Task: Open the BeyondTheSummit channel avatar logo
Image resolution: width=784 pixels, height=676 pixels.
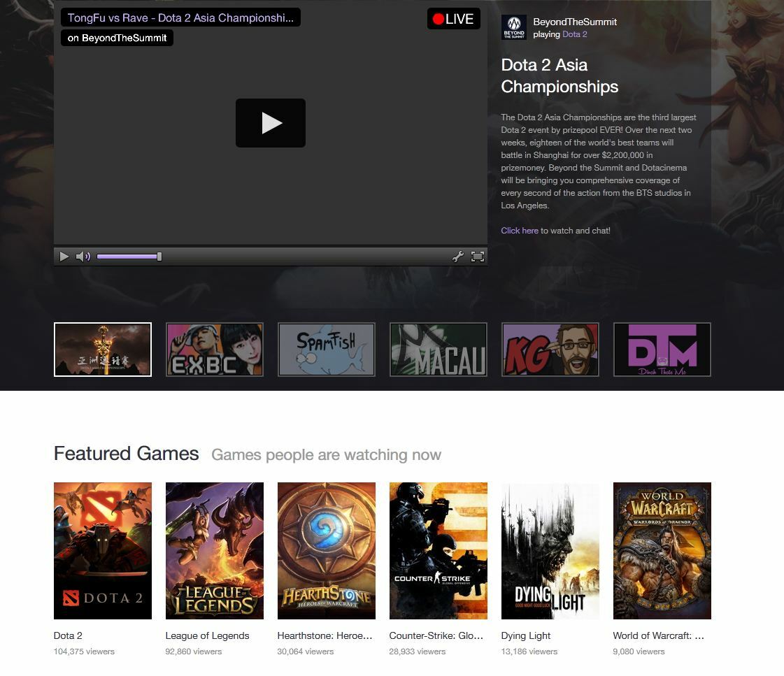Action: coord(514,27)
